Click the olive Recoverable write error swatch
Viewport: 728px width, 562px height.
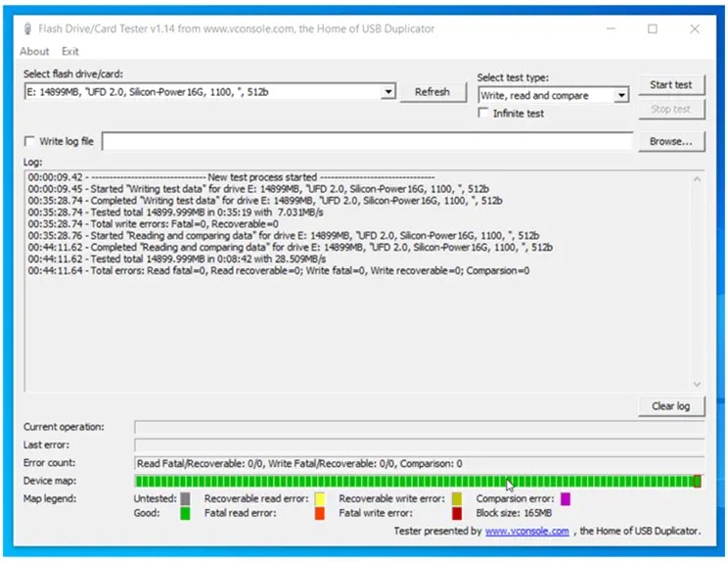tap(457, 498)
